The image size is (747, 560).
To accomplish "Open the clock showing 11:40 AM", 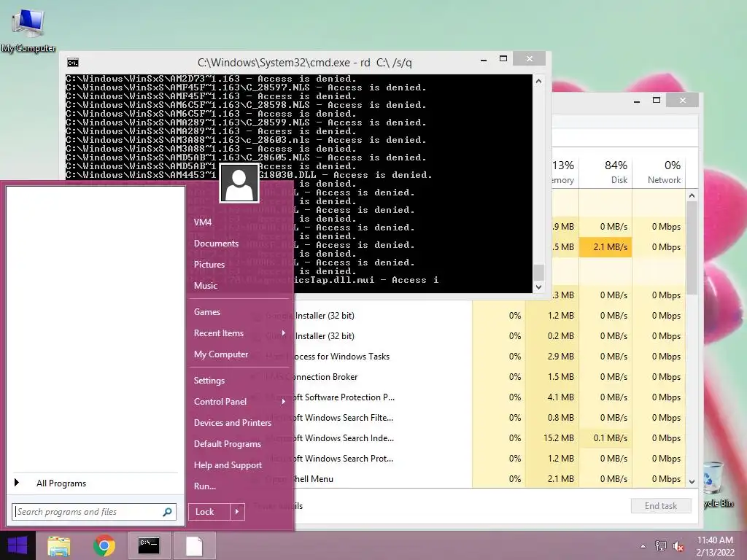I will coord(715,546).
